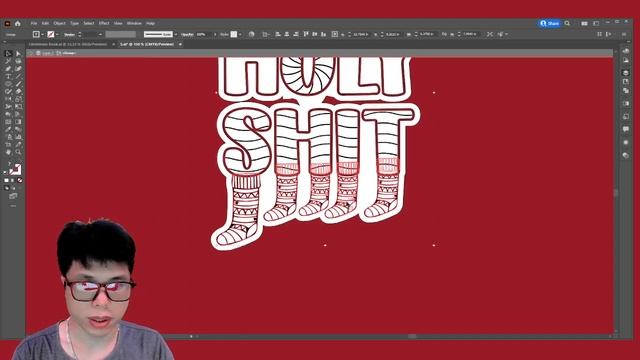Screen dimensions: 640x360
Task: Close the 5.ai document tab
Action: pos(180,44)
